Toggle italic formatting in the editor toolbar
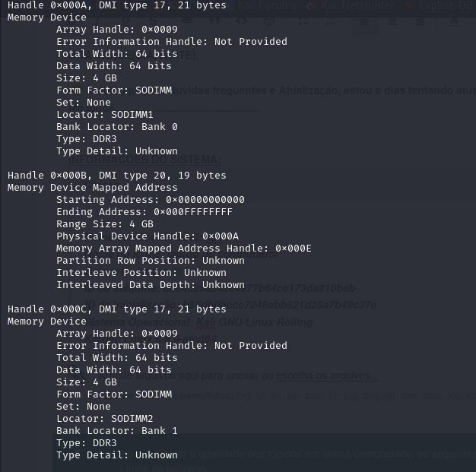The image size is (476, 472). tap(97, 21)
